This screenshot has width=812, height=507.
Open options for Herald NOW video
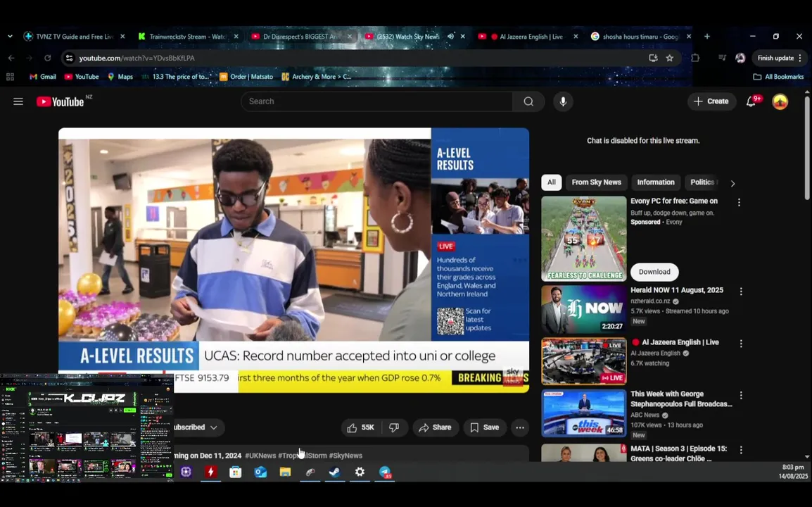click(x=741, y=292)
